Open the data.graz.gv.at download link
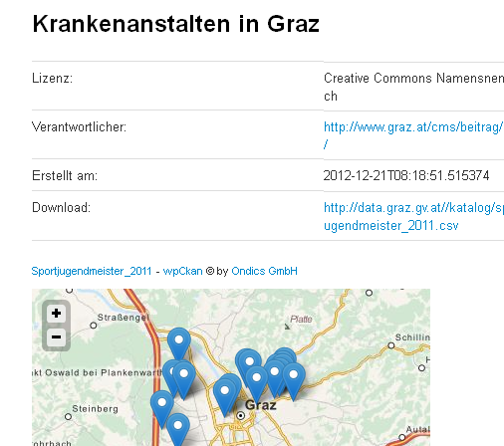The height and width of the screenshot is (446, 504). [413, 216]
